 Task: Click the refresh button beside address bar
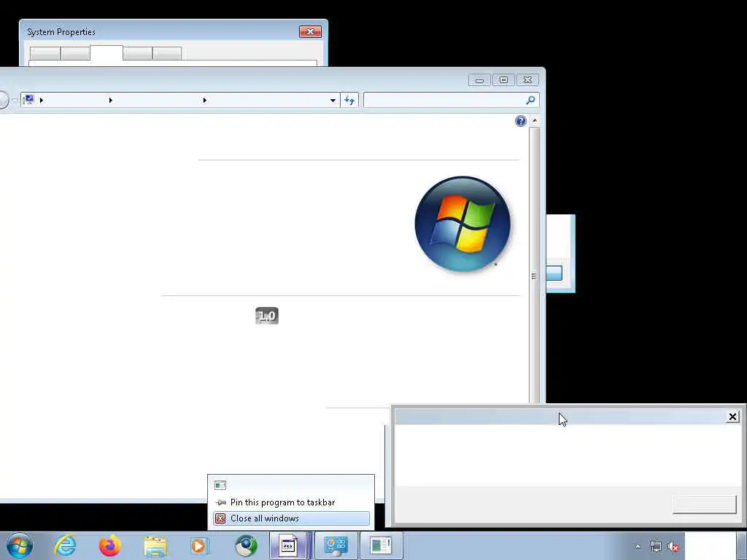(349, 100)
